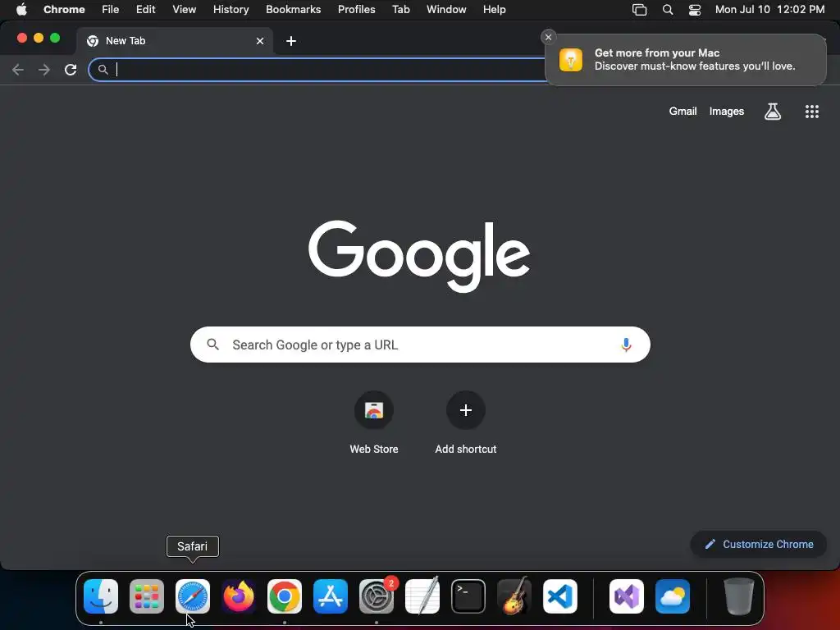Image resolution: width=840 pixels, height=630 pixels.
Task: Open TextEdit from the dock
Action: tap(422, 596)
